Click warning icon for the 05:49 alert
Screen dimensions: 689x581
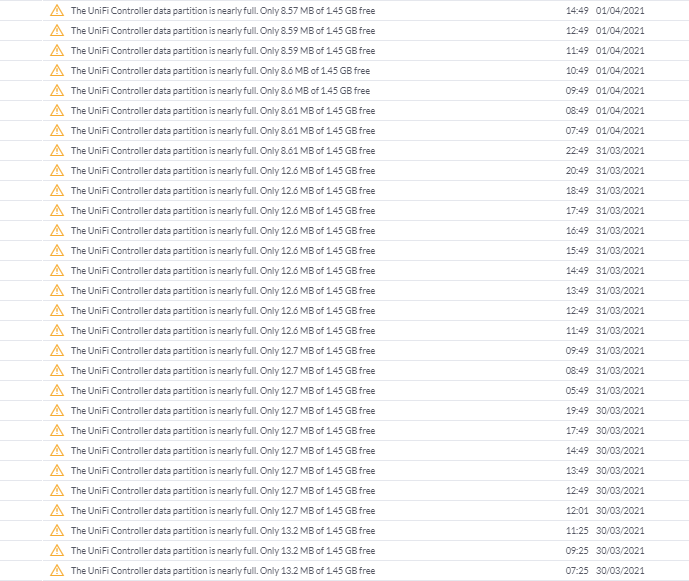click(x=57, y=390)
